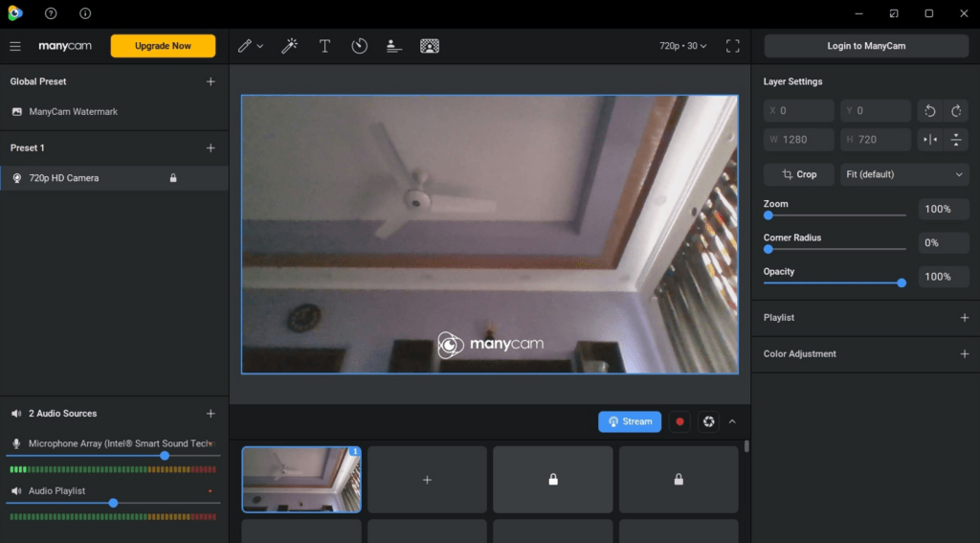Adjust the Opacity slider handle
This screenshot has width=980, height=543.
pos(902,283)
